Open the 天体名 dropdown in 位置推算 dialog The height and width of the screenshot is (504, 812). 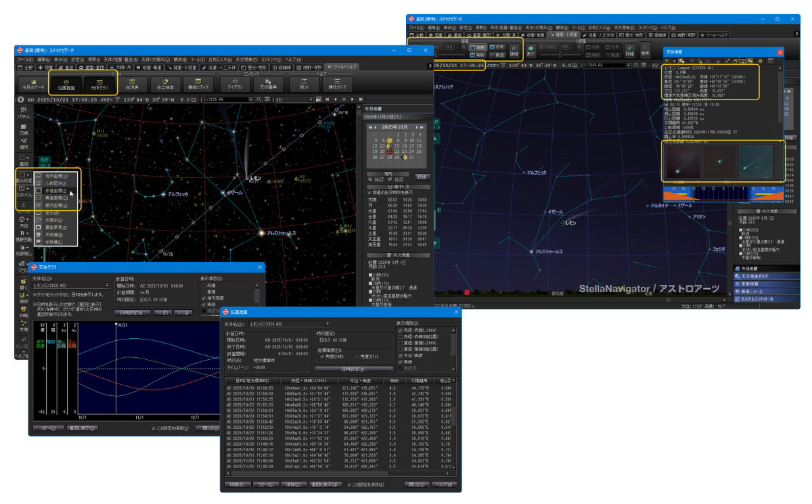327,324
